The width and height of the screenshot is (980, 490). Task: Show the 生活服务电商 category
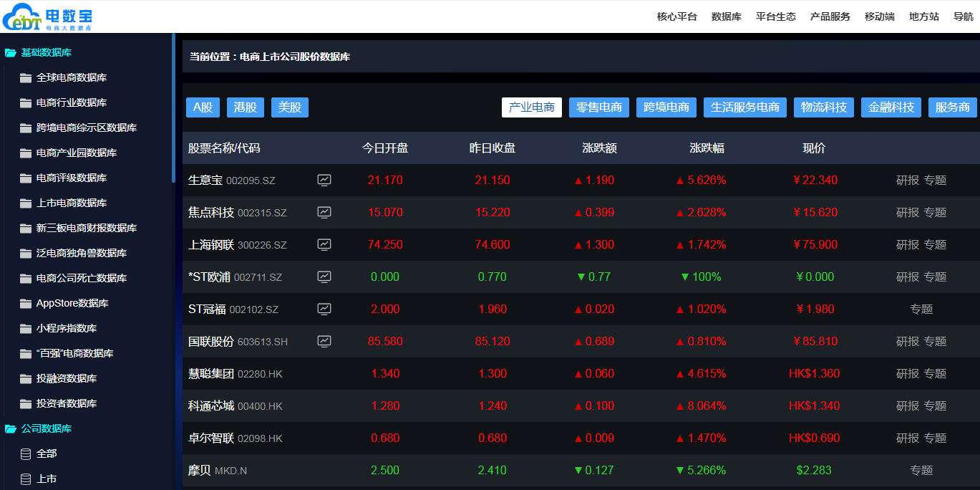[745, 107]
